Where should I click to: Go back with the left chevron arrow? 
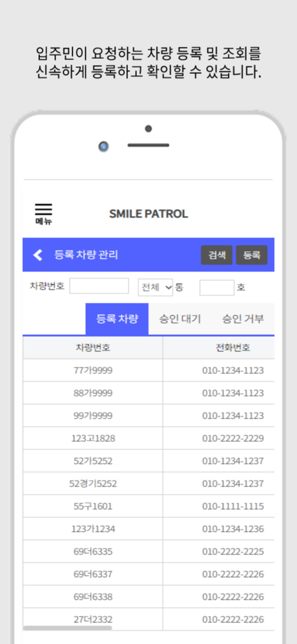[38, 255]
